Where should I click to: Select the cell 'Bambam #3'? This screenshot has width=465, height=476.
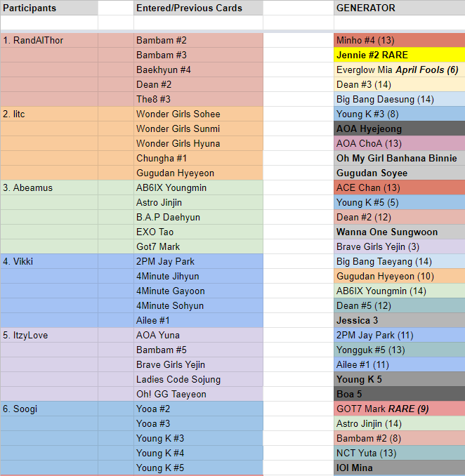[x=198, y=55]
